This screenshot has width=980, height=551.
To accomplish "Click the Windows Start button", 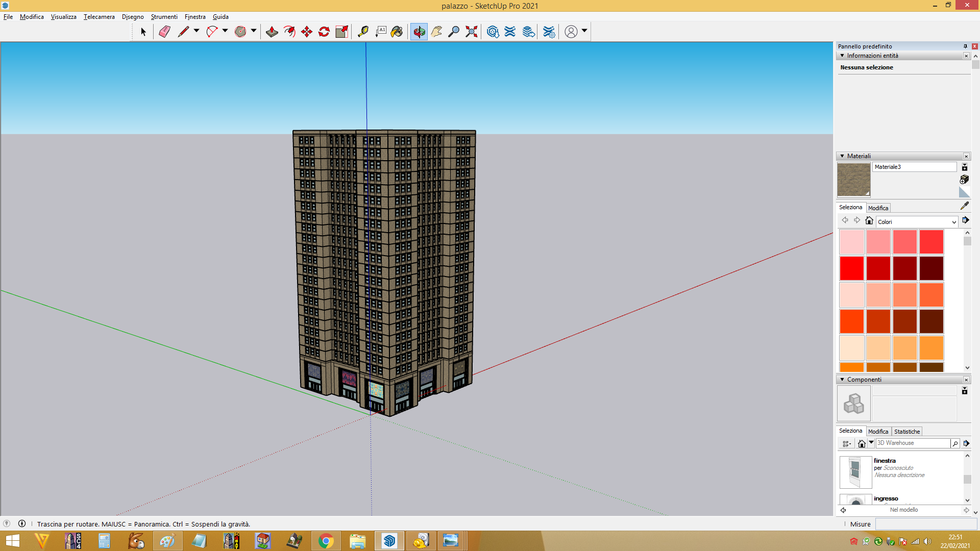I will click(x=12, y=541).
